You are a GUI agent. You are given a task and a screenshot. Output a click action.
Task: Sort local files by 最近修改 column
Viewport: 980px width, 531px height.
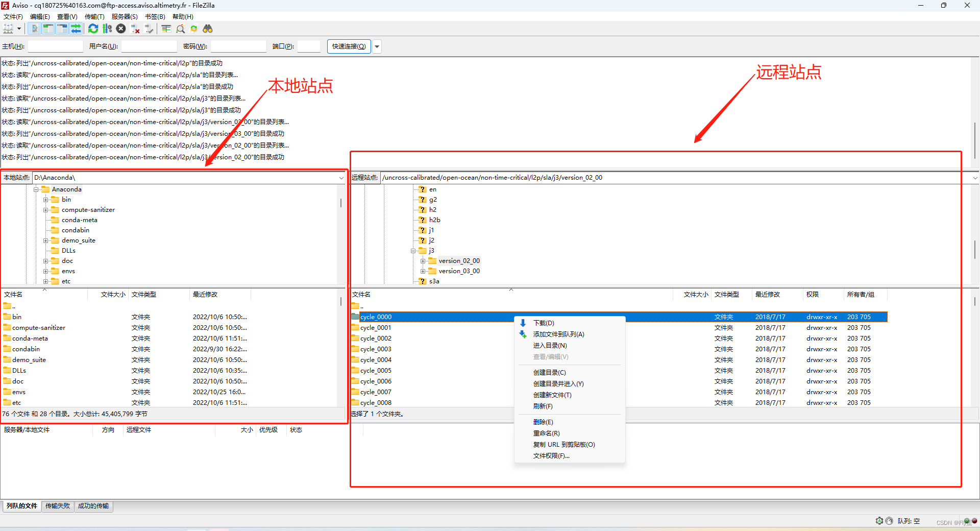pos(220,295)
